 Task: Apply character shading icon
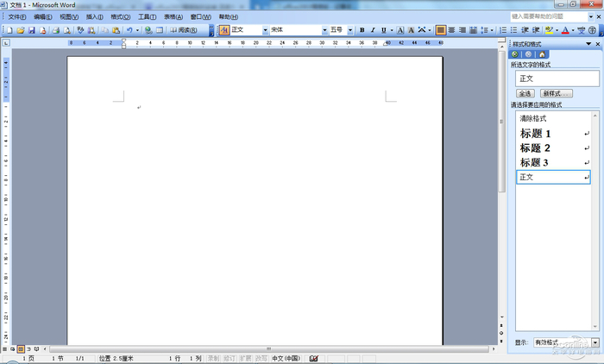411,30
